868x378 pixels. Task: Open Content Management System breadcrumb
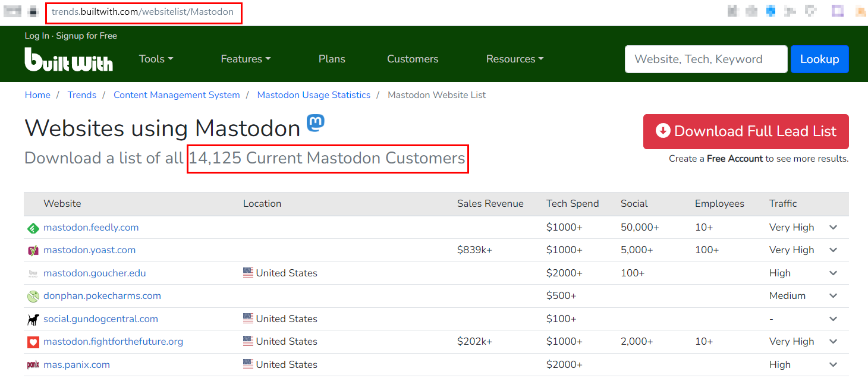click(x=177, y=95)
